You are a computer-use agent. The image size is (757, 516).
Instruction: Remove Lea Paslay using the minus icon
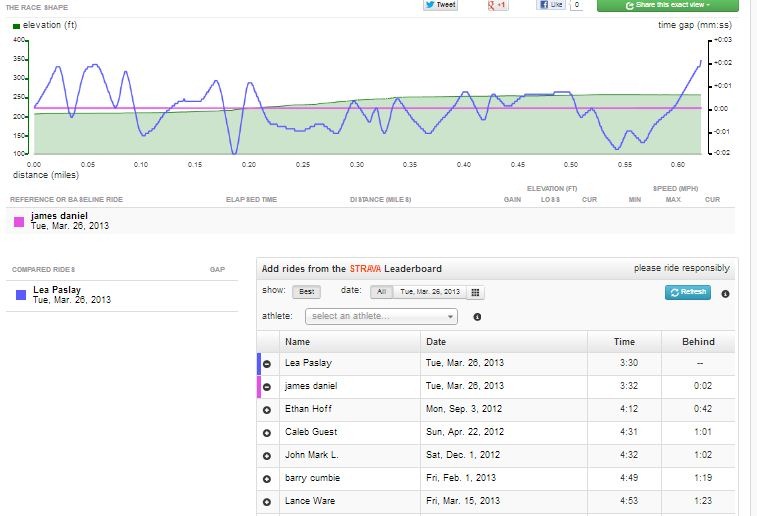[266, 364]
